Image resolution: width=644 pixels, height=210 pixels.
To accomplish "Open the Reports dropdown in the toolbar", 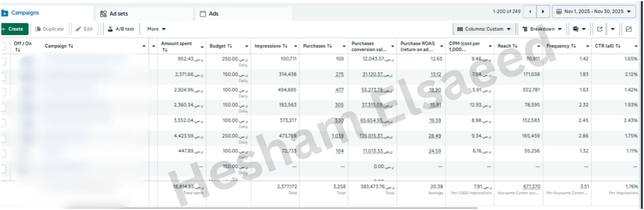I will point(579,29).
